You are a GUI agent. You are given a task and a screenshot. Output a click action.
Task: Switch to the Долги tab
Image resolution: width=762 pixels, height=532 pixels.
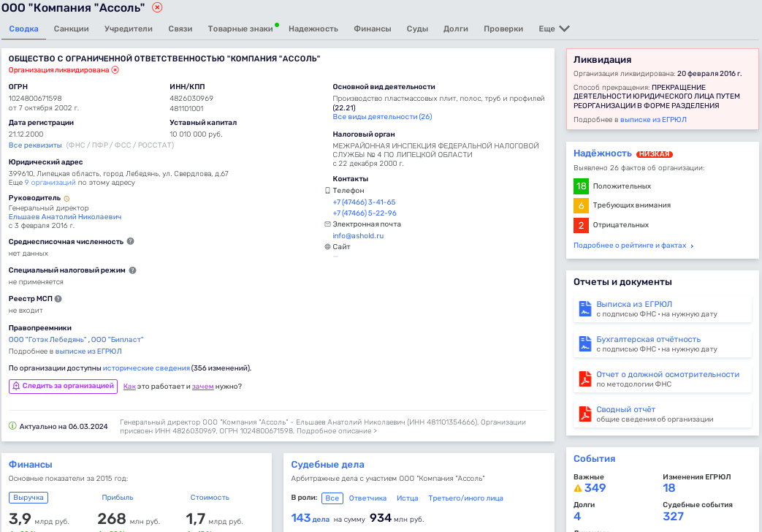(456, 28)
